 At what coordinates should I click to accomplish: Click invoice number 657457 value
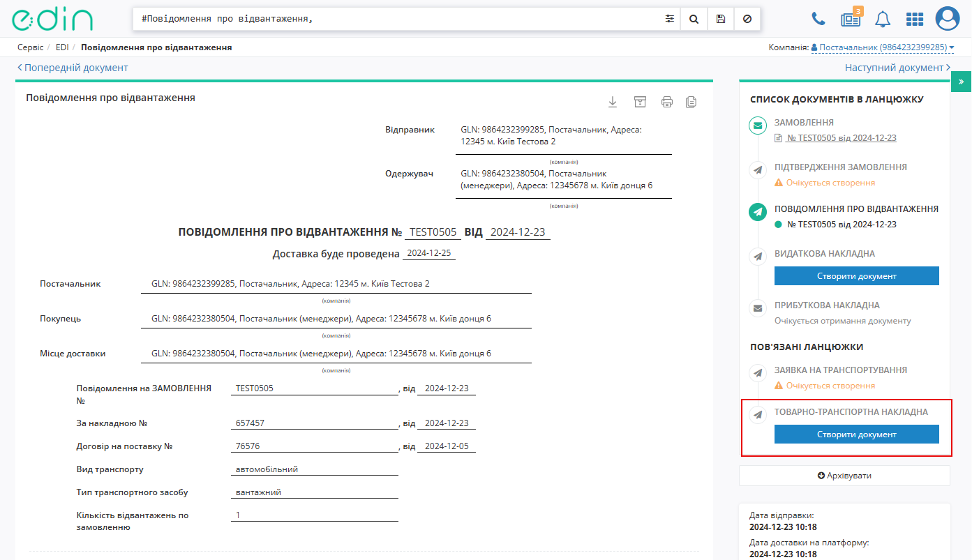(314, 423)
